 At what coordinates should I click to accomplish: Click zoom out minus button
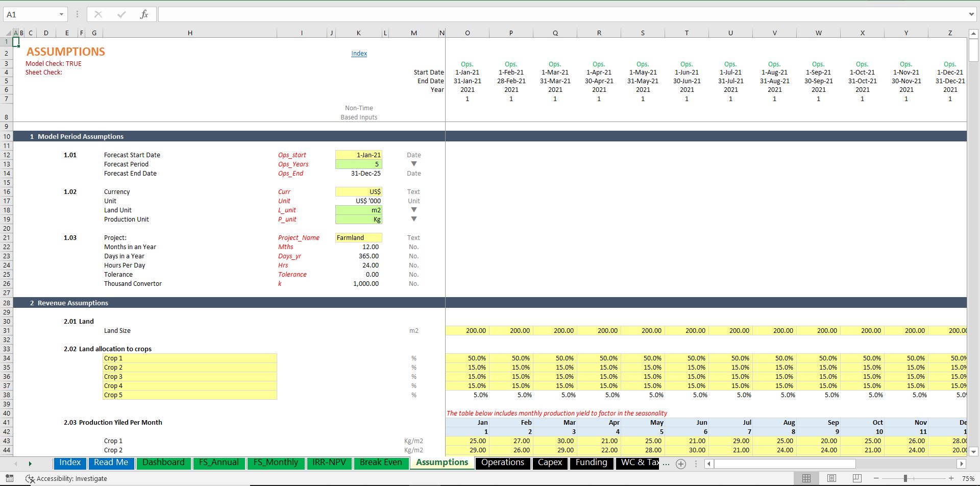876,478
